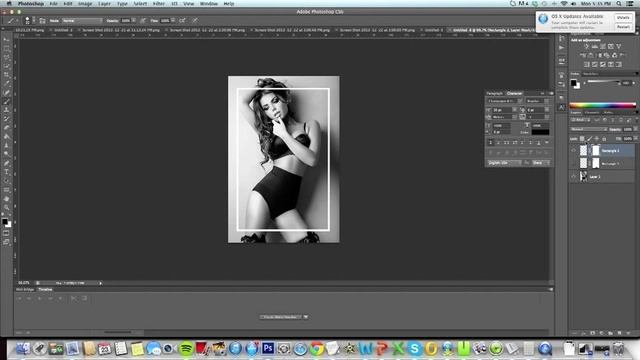Screen dimensions: 640x360
Task: Select the Move tool
Action: [x=7, y=40]
